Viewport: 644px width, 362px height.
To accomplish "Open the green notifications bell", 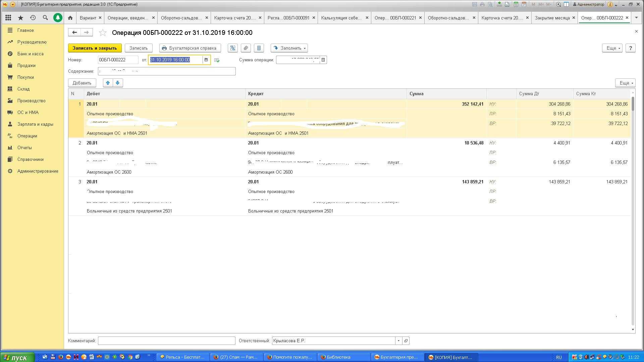I will [x=58, y=18].
